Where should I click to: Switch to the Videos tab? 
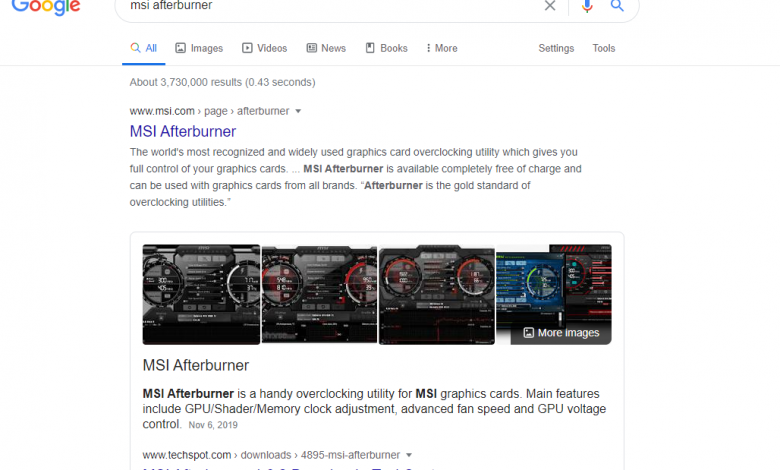point(265,48)
